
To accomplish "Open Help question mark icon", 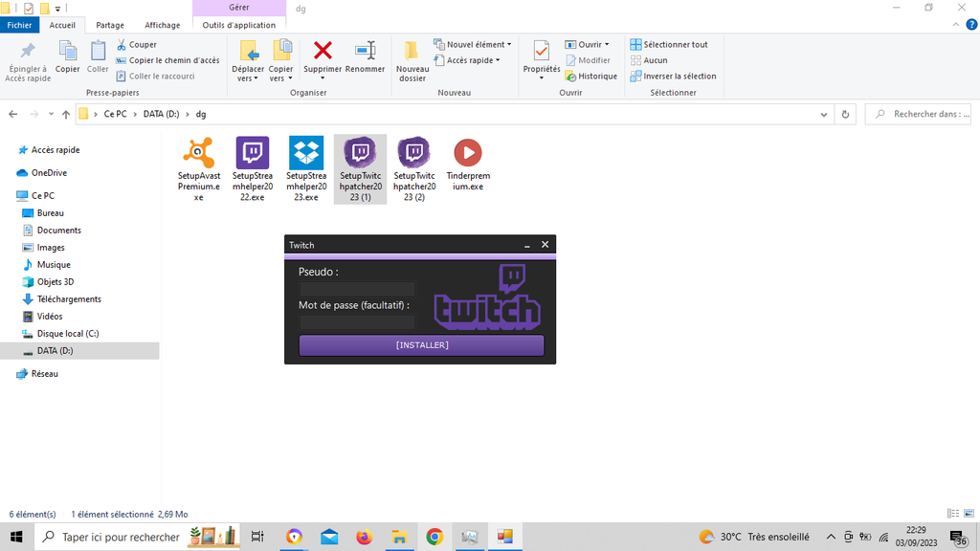I will tap(971, 25).
